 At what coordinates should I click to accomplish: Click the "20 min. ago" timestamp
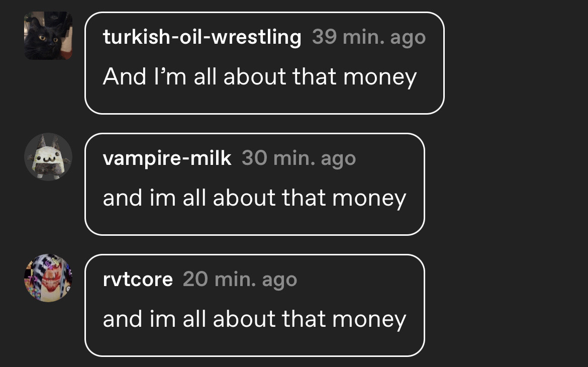[x=240, y=280]
